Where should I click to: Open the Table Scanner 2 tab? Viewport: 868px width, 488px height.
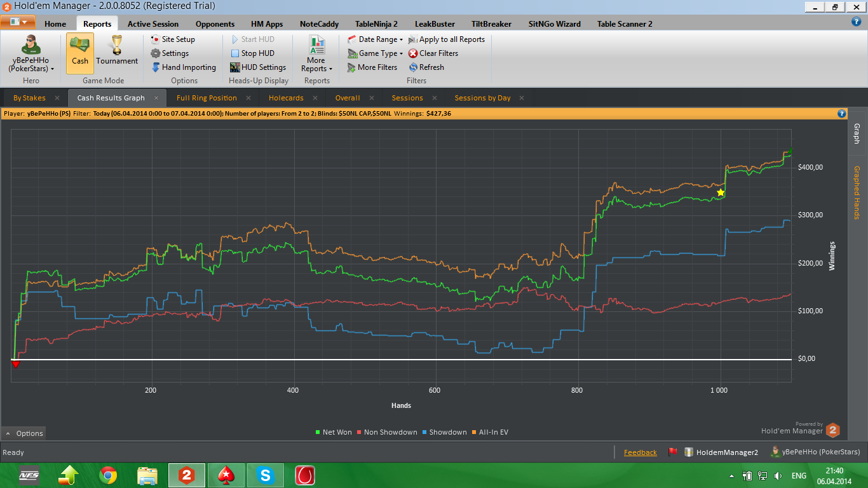click(x=625, y=24)
